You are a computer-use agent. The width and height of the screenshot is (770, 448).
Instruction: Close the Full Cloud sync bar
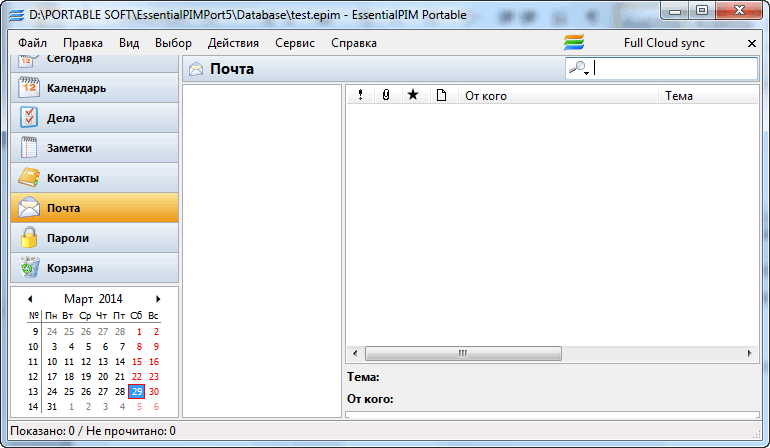pos(752,43)
